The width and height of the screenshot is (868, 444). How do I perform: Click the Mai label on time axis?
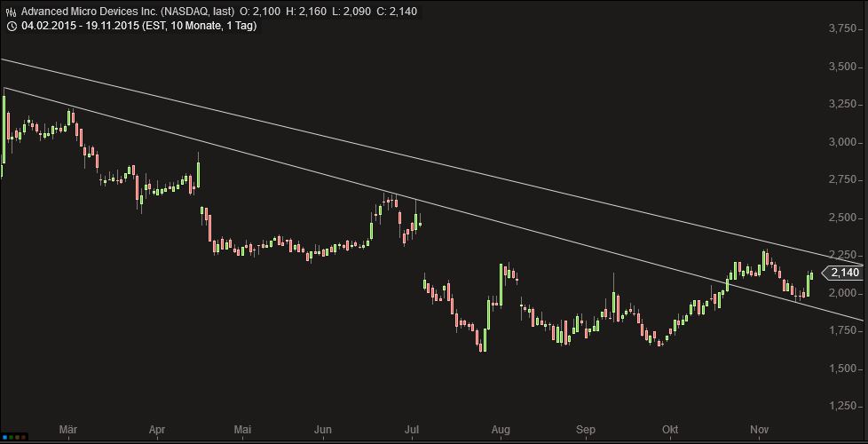(x=242, y=430)
